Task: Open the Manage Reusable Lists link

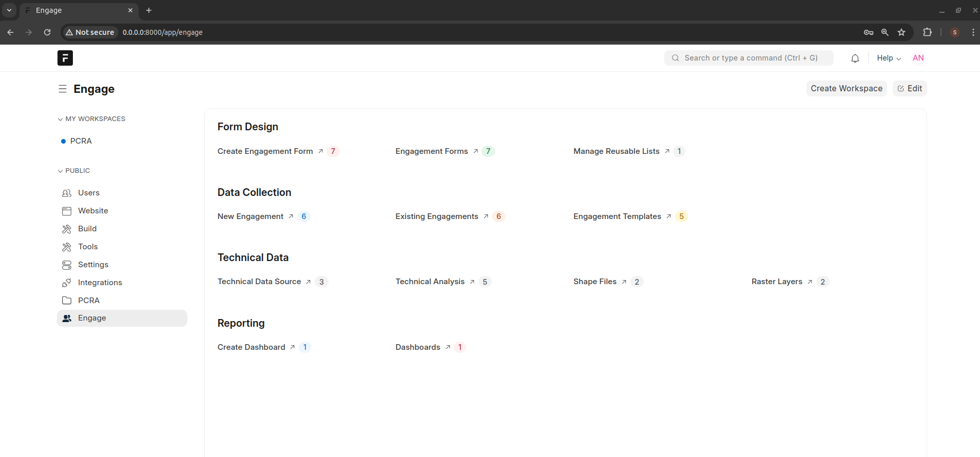Action: 617,151
